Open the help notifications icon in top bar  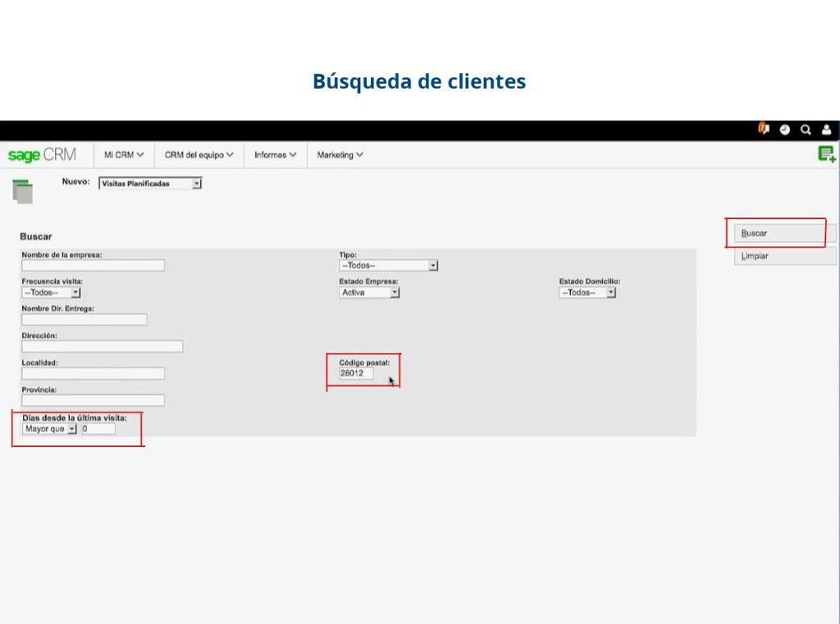tap(762, 130)
